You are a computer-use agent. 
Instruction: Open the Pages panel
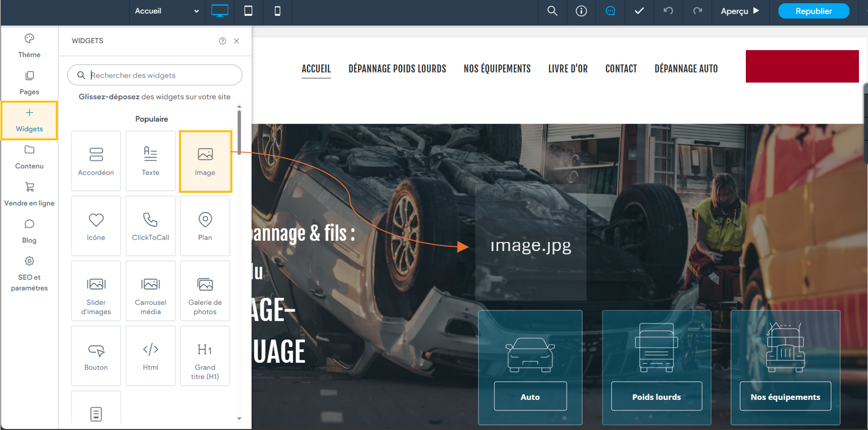pos(29,83)
